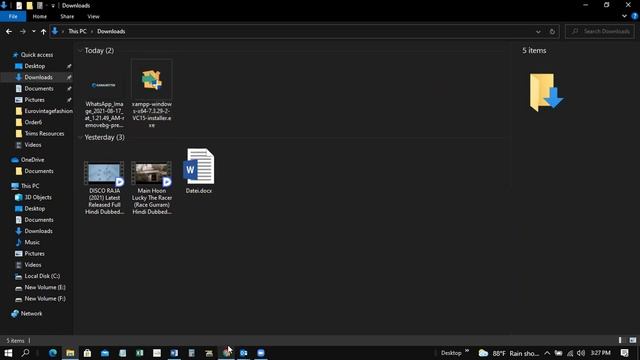
Task: Open Excel from the taskbar
Action: coord(140,353)
